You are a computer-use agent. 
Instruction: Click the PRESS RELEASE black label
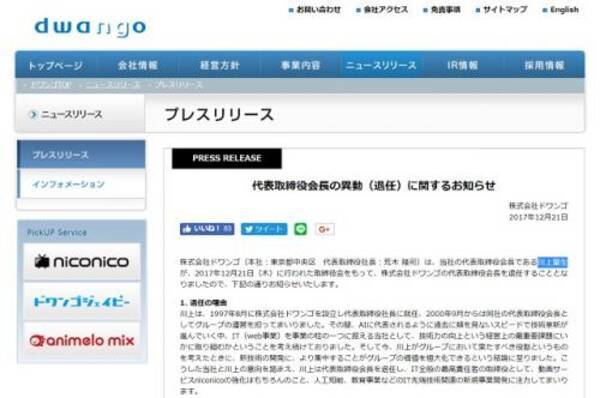[x=227, y=158]
